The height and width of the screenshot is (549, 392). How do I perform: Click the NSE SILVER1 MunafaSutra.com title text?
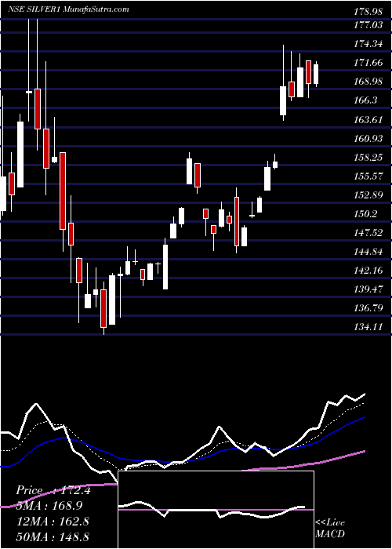[x=68, y=9]
